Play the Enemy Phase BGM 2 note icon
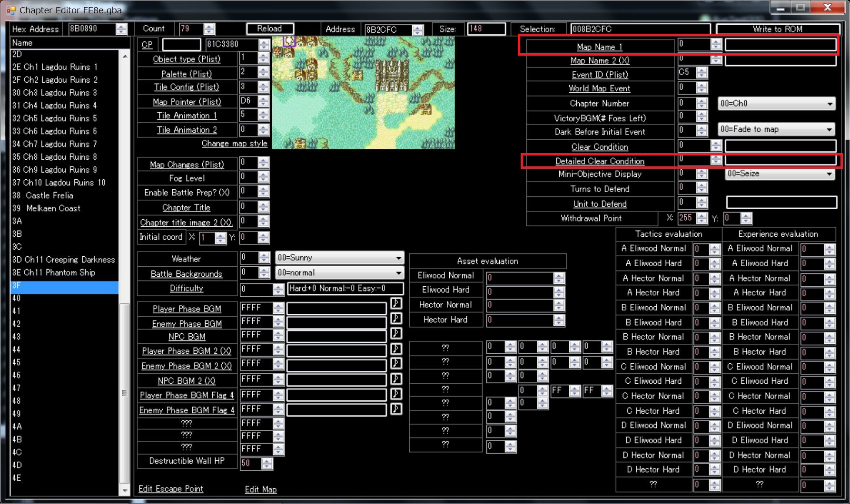Screen dimensions: 850x504 [395, 365]
